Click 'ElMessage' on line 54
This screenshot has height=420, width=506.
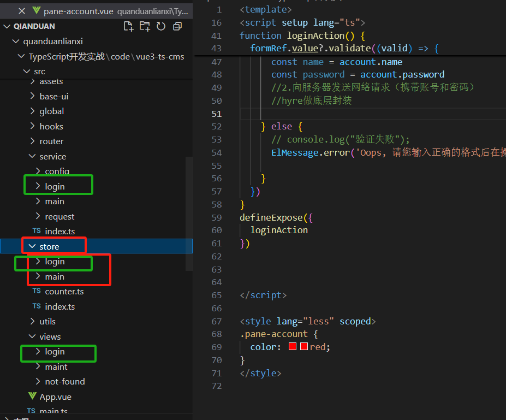point(295,152)
